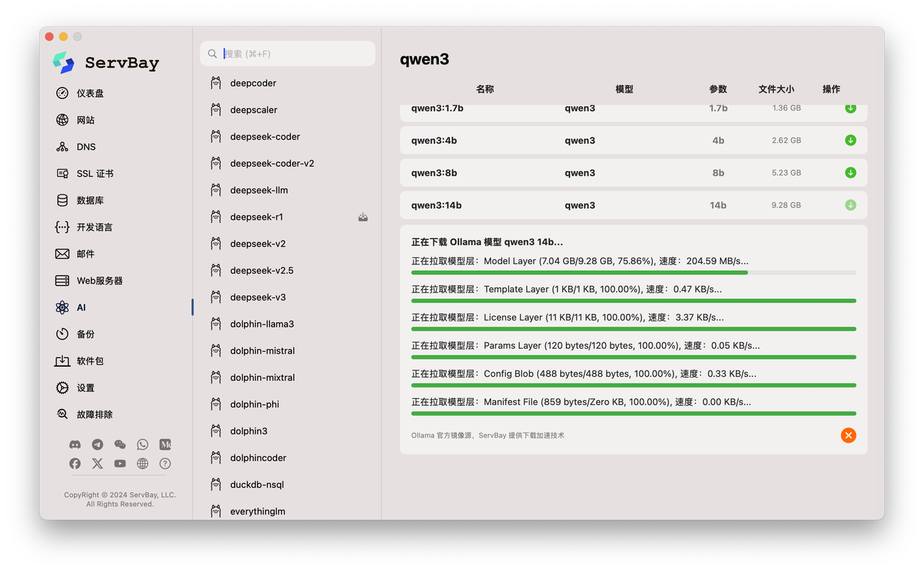Click the 正在下载 Ollama 模型 qwen3 14b heading
This screenshot has width=924, height=572.
click(x=487, y=242)
